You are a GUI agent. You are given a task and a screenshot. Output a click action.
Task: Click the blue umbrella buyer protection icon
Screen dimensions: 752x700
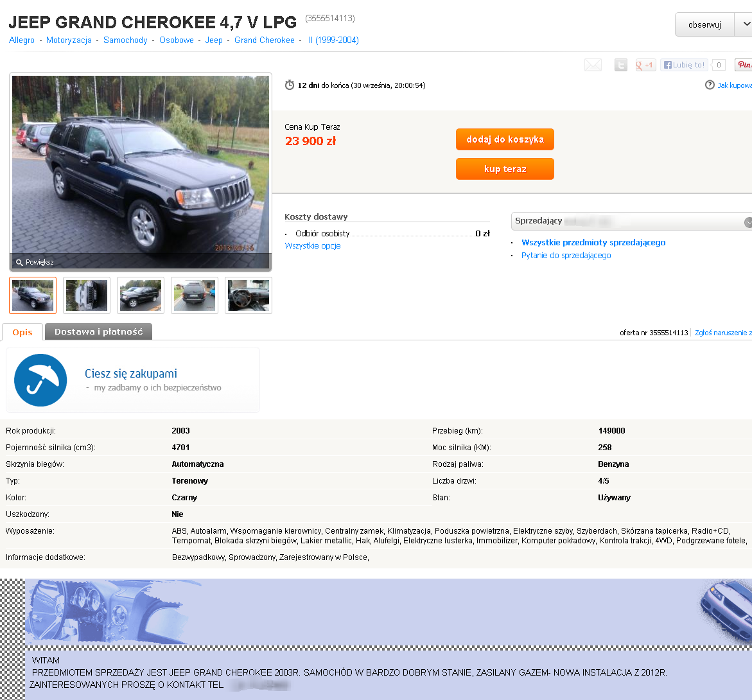[40, 380]
